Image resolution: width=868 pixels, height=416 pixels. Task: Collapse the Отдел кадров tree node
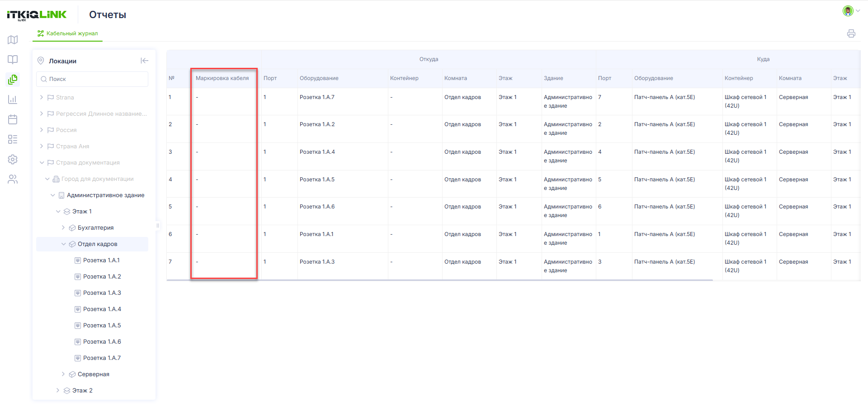click(x=63, y=244)
